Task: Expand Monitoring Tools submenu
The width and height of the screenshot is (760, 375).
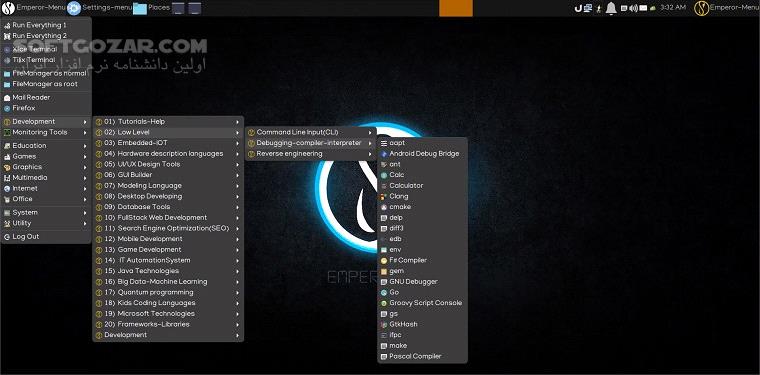Action: 46,132
